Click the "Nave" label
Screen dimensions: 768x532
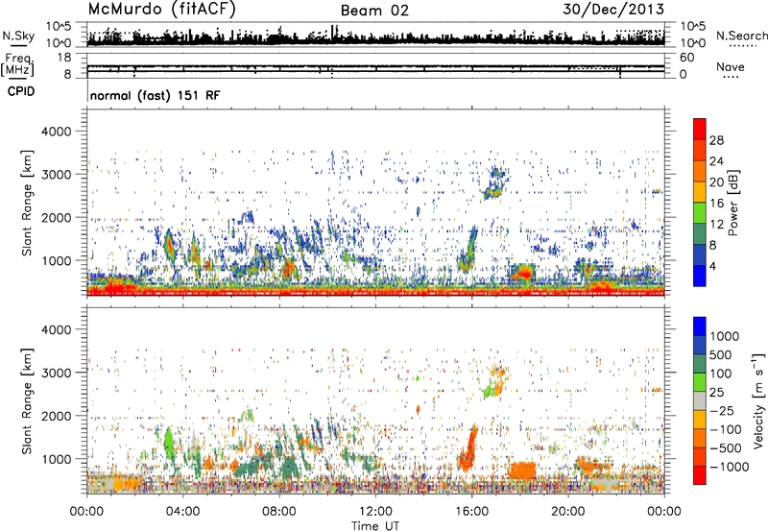pyautogui.click(x=731, y=67)
